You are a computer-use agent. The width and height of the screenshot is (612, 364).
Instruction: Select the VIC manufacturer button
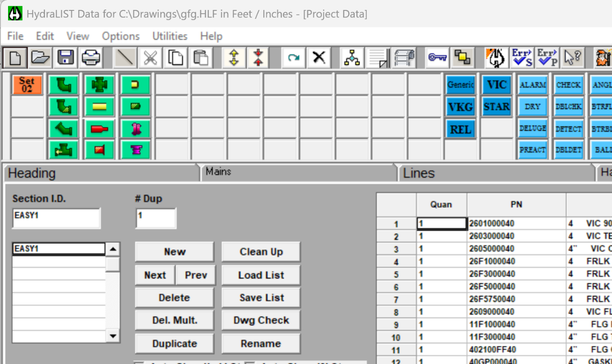(x=497, y=85)
